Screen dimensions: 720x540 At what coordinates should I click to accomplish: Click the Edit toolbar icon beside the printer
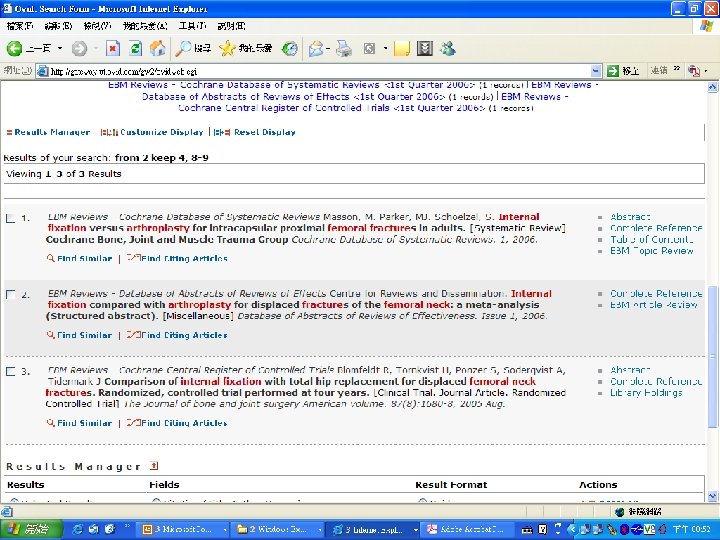coord(370,48)
